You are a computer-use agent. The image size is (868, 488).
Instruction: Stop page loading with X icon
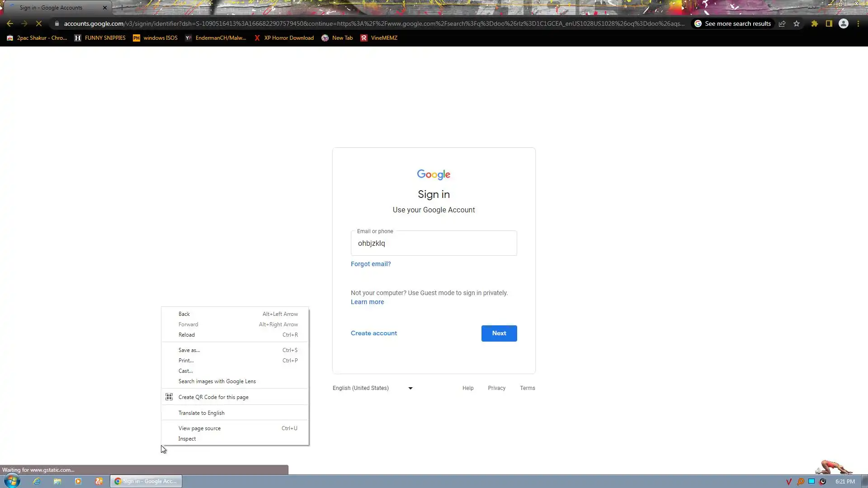click(x=39, y=24)
